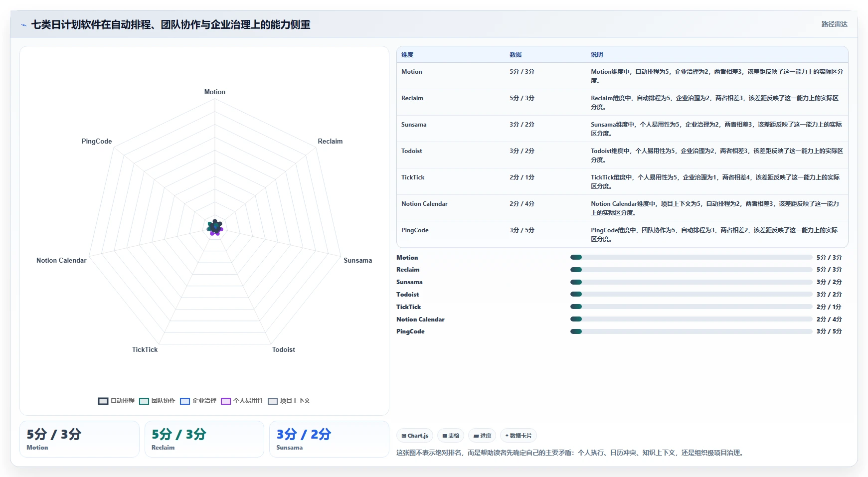The width and height of the screenshot is (868, 477).
Task: Click the Motion radar axis label
Action: [215, 92]
